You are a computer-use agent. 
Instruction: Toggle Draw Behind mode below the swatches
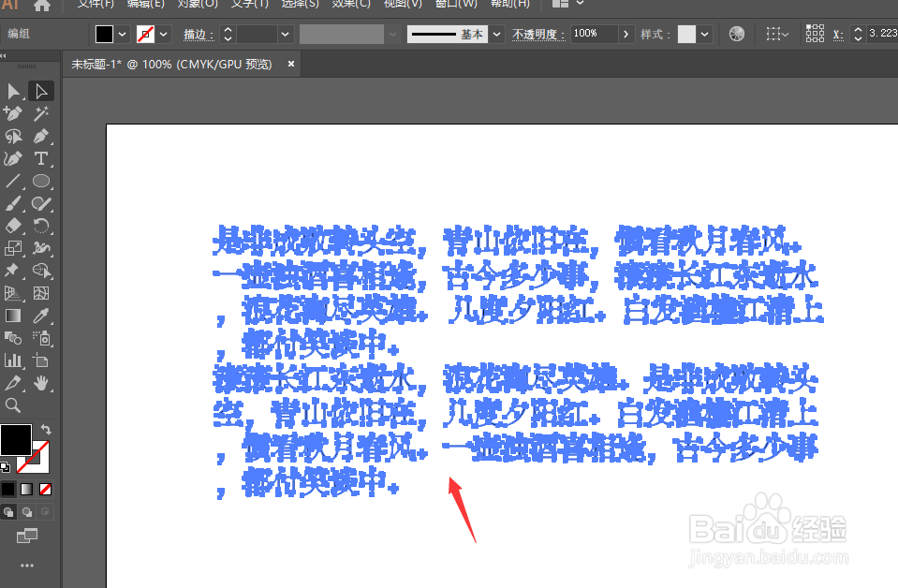coord(26,511)
